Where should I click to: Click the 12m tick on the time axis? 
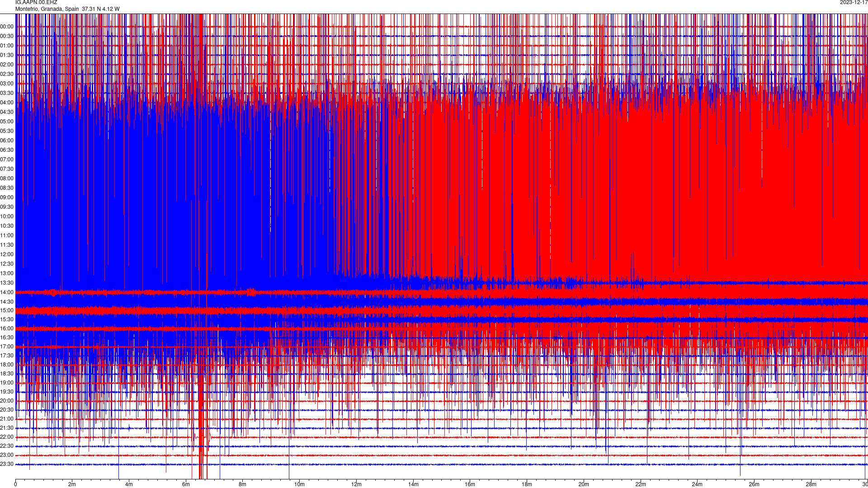tap(356, 484)
